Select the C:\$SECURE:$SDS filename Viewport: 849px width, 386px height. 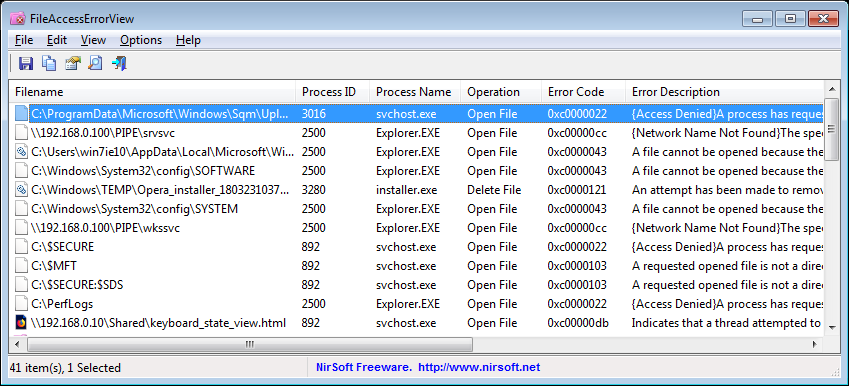point(77,285)
